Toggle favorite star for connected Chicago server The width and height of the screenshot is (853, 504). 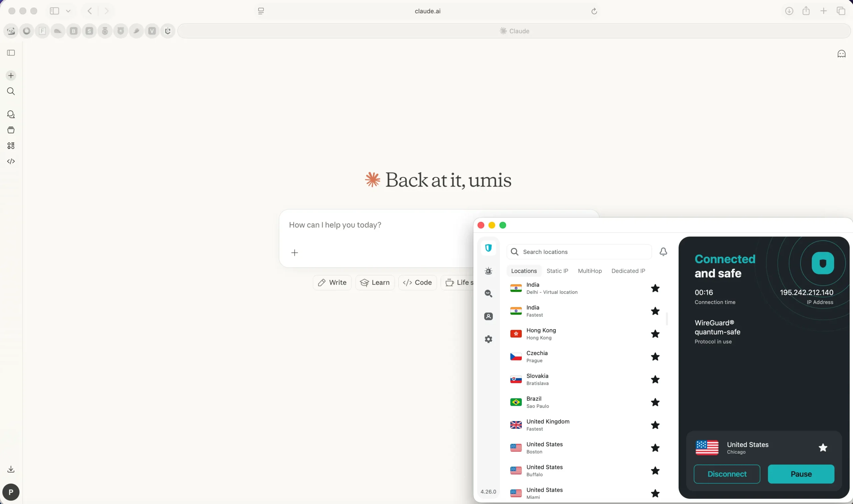click(x=822, y=448)
